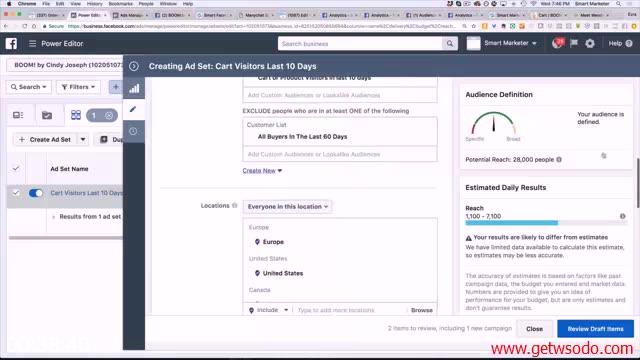Viewport: 640px width, 360px height.
Task: Open the performance chart sidebar icon
Action: point(134,88)
